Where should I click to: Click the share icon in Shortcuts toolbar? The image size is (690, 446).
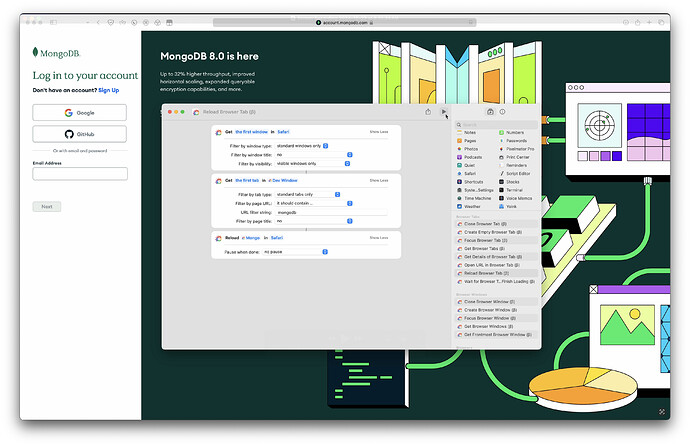coord(428,112)
